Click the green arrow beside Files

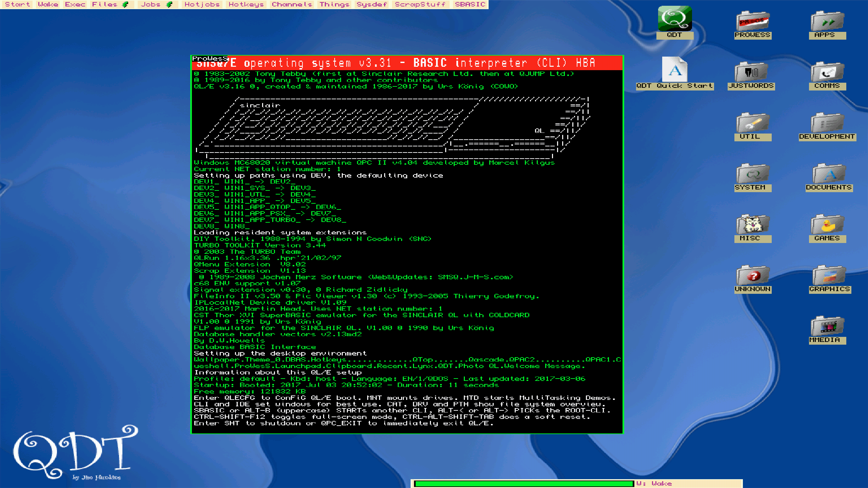(125, 4)
